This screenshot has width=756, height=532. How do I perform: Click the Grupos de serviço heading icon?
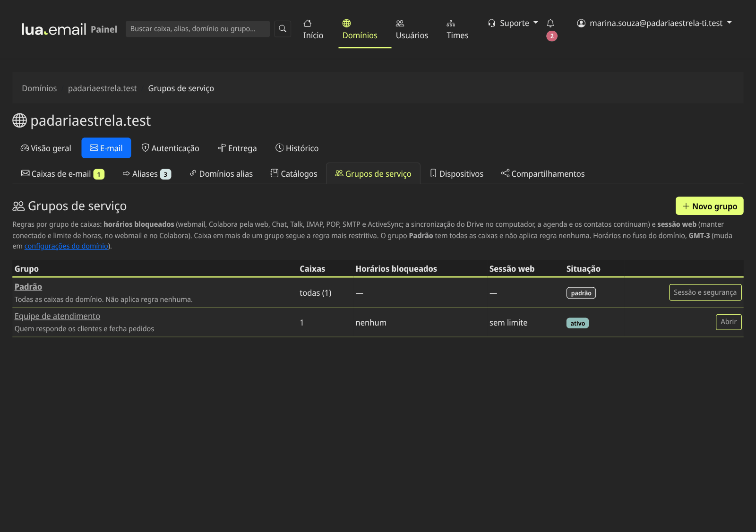[18, 206]
